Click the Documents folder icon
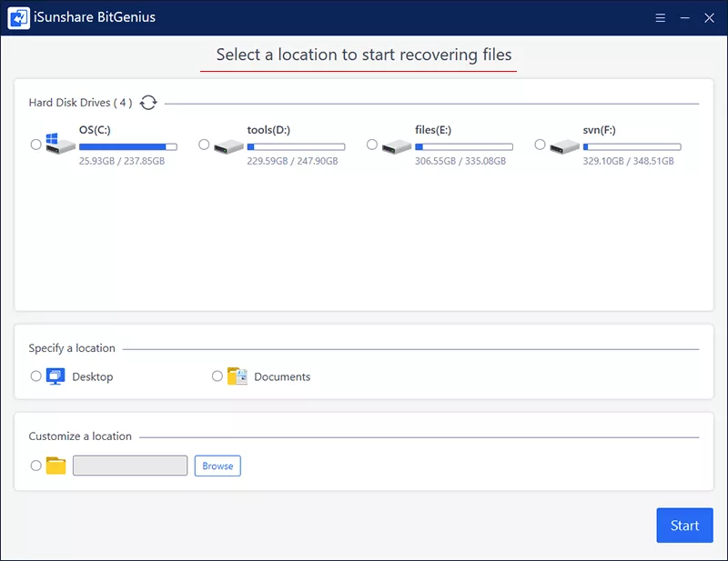728x561 pixels. [237, 376]
